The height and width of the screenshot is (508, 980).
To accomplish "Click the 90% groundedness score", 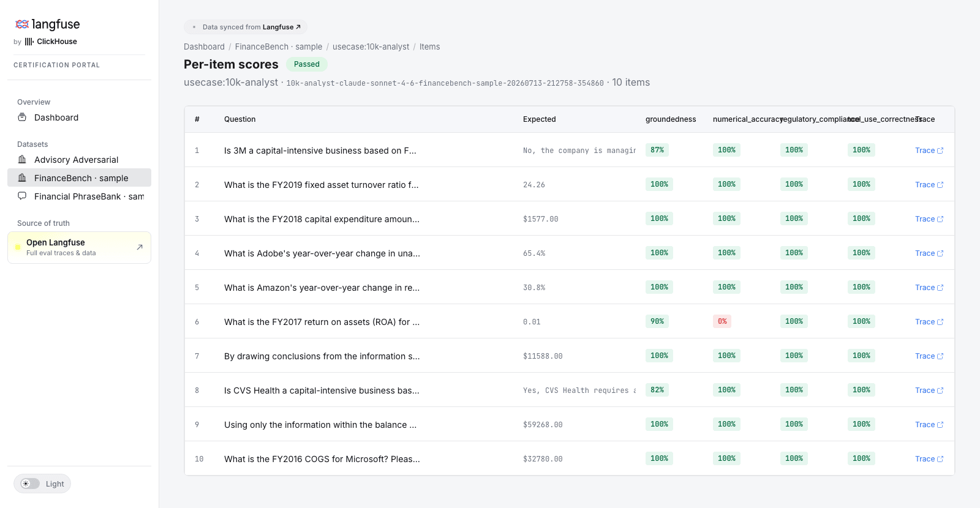I will pos(657,321).
